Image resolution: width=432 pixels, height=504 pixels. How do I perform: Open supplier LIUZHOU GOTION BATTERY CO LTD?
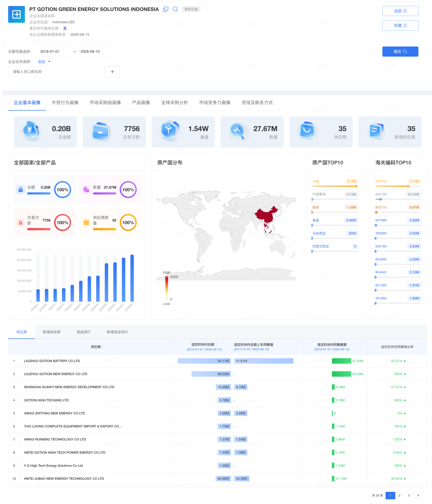click(52, 361)
